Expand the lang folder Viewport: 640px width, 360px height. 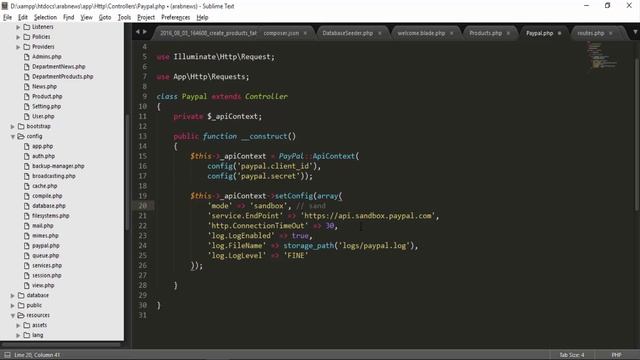pos(18,335)
